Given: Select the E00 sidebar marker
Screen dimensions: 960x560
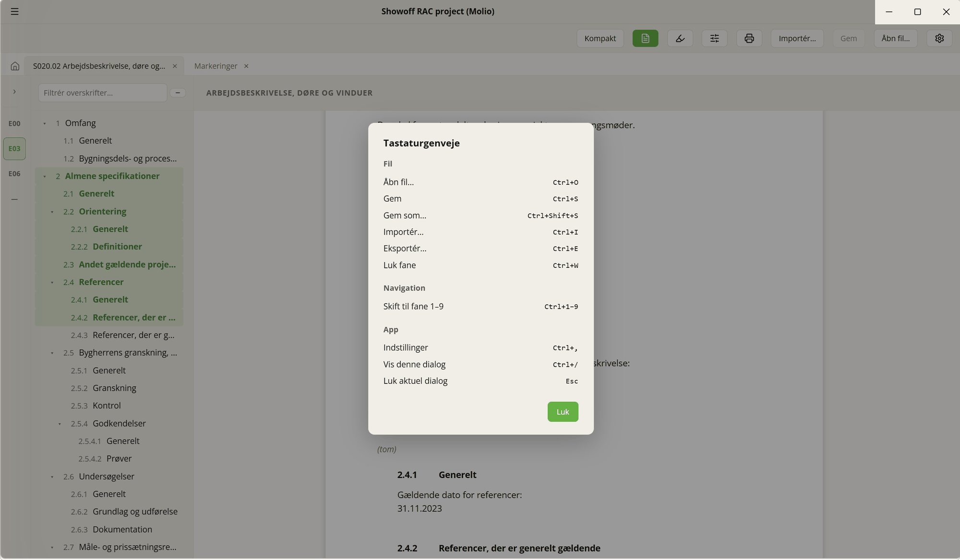Looking at the screenshot, I should tap(14, 123).
